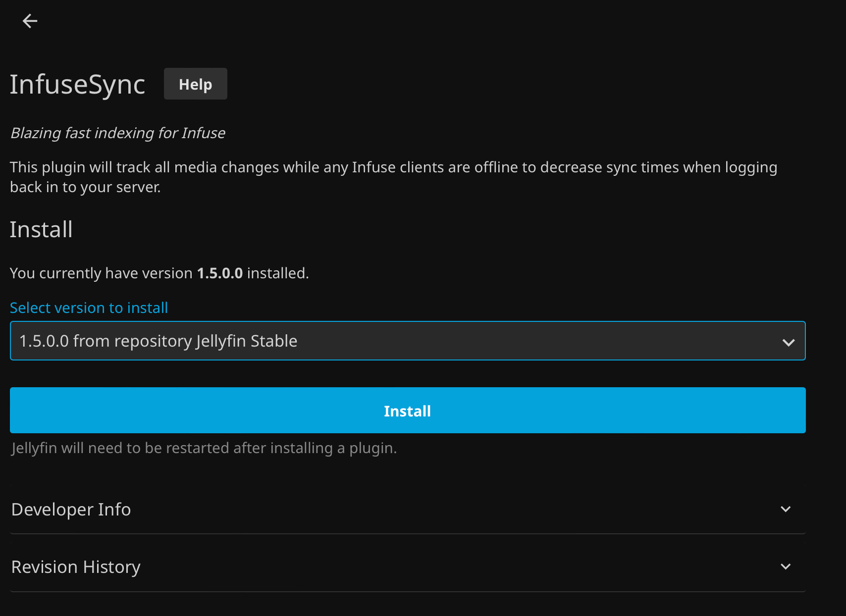
Task: Click the chevron on the version selector
Action: coord(789,341)
